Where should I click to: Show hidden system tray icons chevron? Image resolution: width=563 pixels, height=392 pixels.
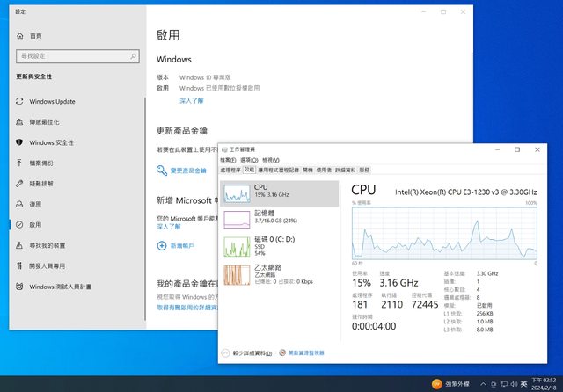(x=483, y=384)
